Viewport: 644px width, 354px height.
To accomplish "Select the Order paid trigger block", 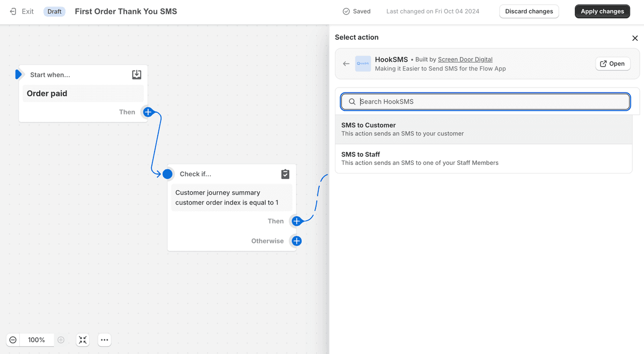I will tap(83, 93).
